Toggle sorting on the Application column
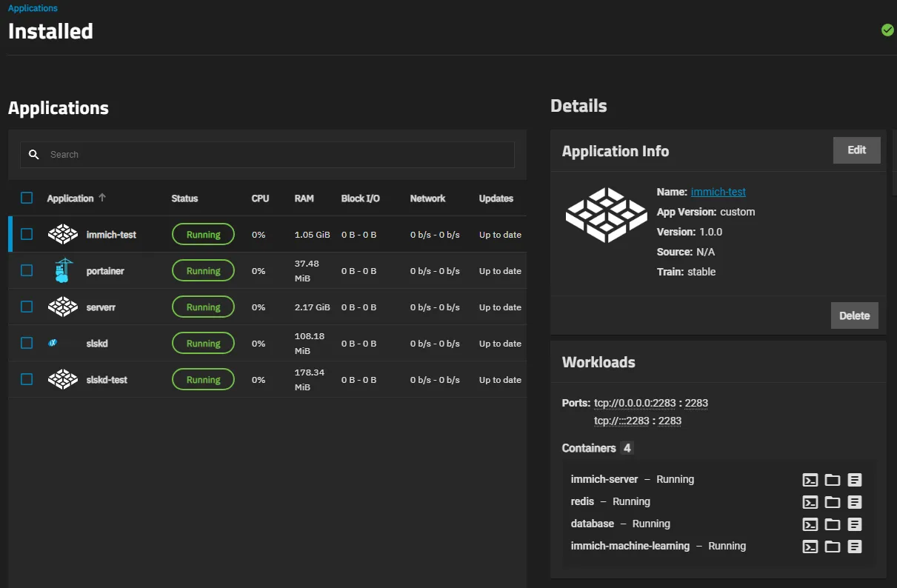 (x=70, y=198)
